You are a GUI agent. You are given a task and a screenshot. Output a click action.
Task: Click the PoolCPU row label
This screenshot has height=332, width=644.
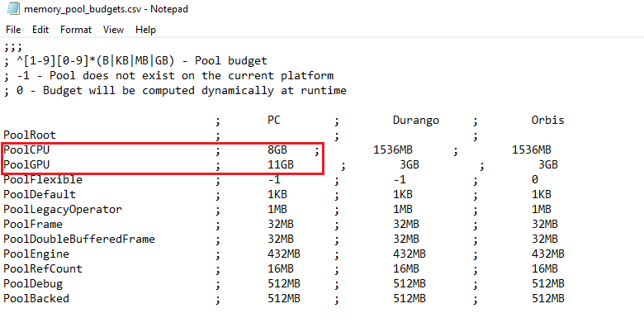tap(26, 149)
